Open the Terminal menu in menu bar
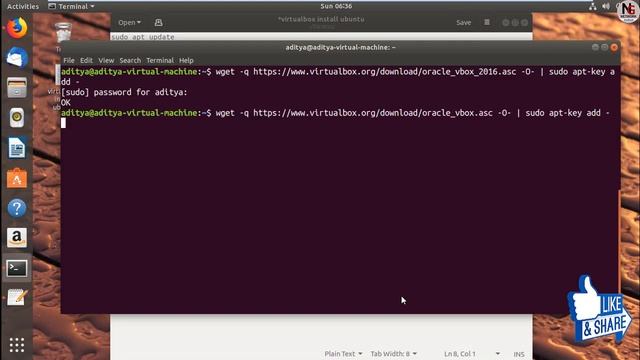Image resolution: width=640 pixels, height=360 pixels. [160, 60]
